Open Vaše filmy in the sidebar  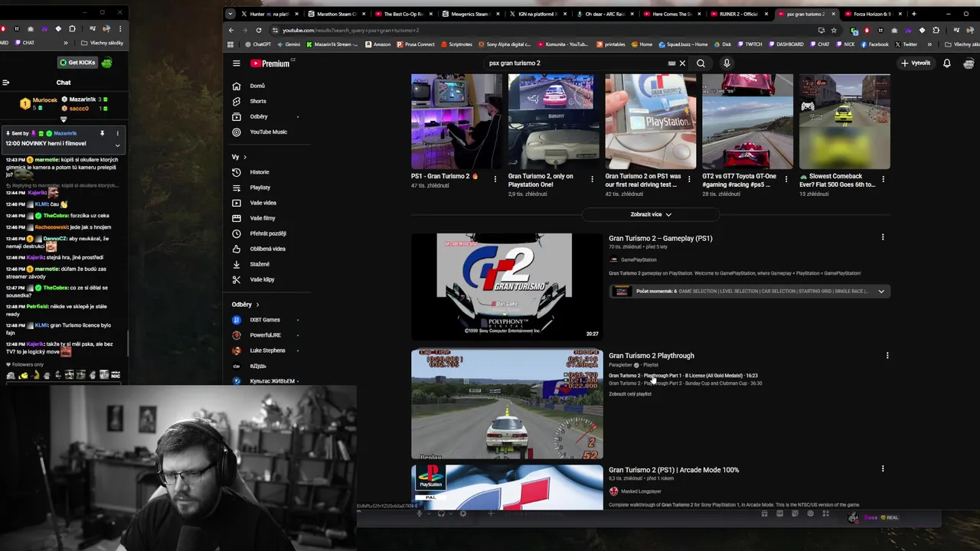pos(267,218)
